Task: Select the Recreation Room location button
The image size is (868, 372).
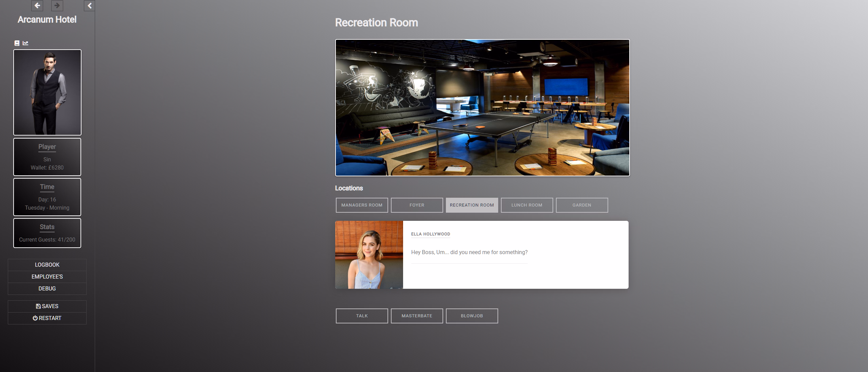Action: click(x=472, y=205)
